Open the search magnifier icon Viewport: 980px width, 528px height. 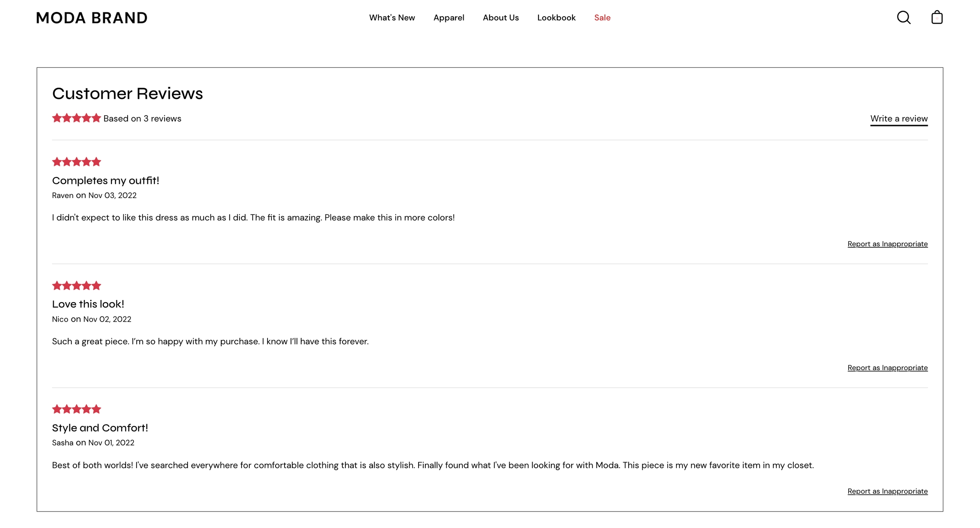pyautogui.click(x=903, y=17)
